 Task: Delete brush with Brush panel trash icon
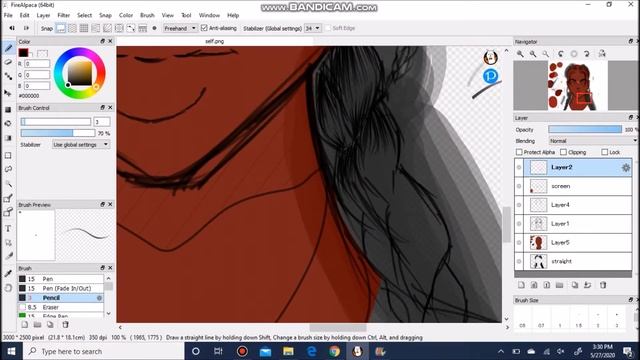[65, 324]
